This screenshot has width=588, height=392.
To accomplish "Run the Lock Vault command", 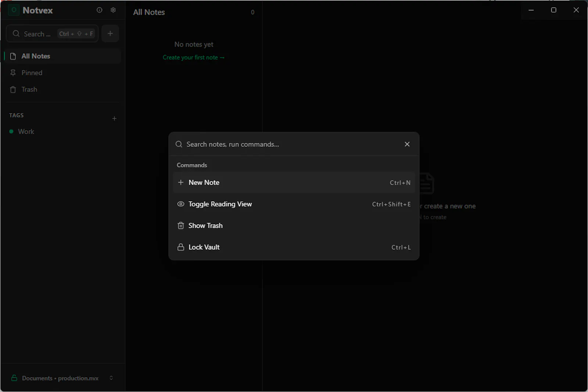I will (x=294, y=247).
